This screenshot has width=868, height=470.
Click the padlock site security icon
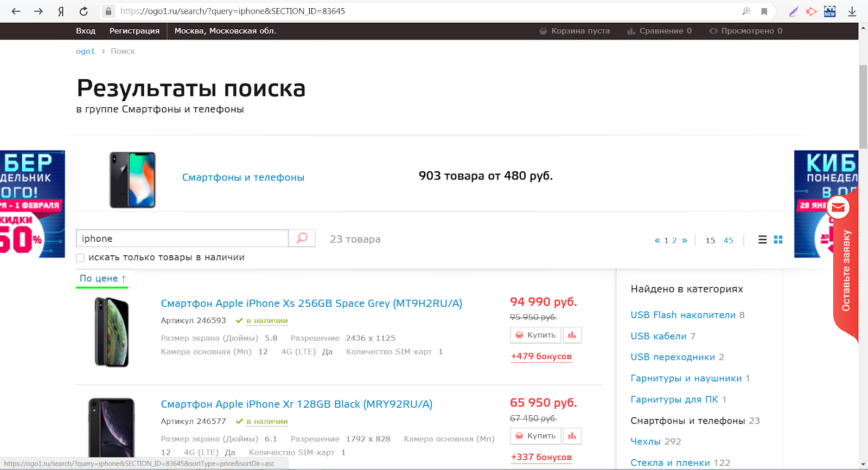[x=108, y=11]
